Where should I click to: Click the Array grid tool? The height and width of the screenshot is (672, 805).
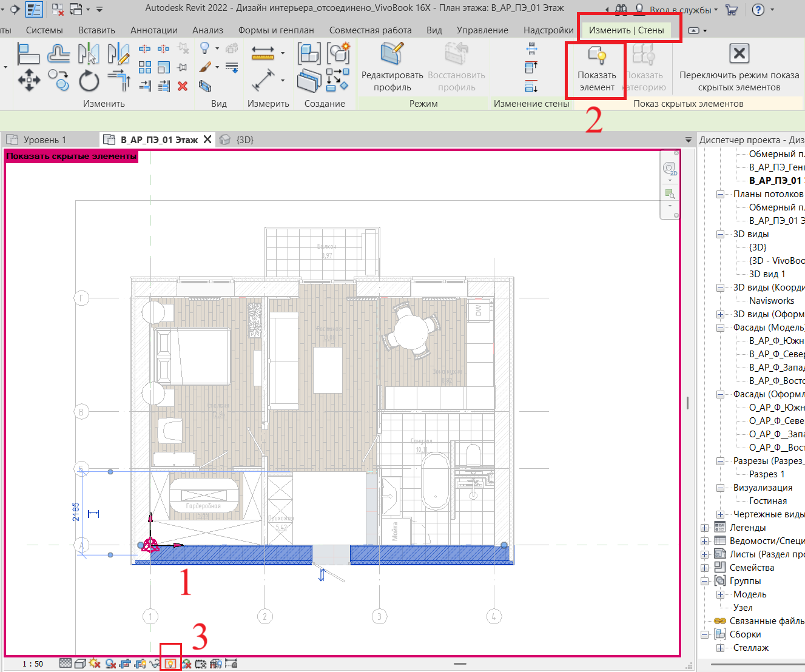click(145, 68)
